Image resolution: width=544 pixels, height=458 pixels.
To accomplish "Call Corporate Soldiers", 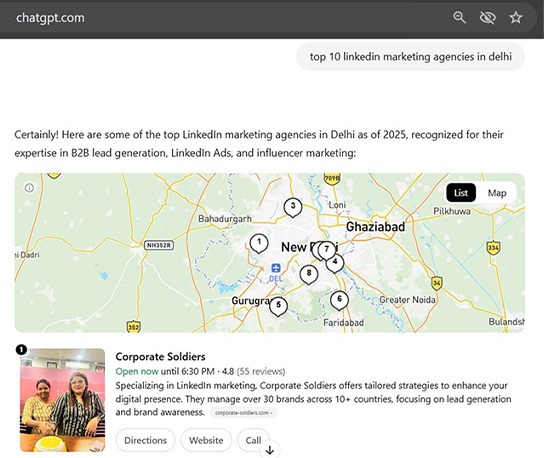I will pyautogui.click(x=253, y=440).
